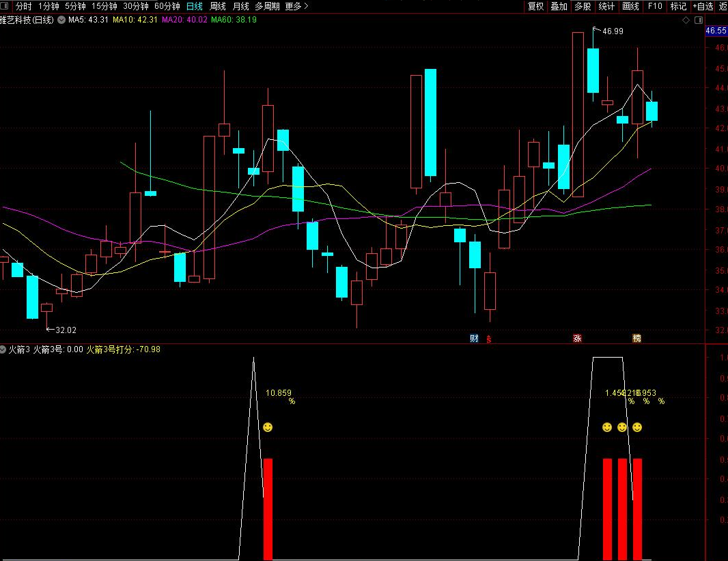Click the red signal bar under 10.859

point(268,509)
